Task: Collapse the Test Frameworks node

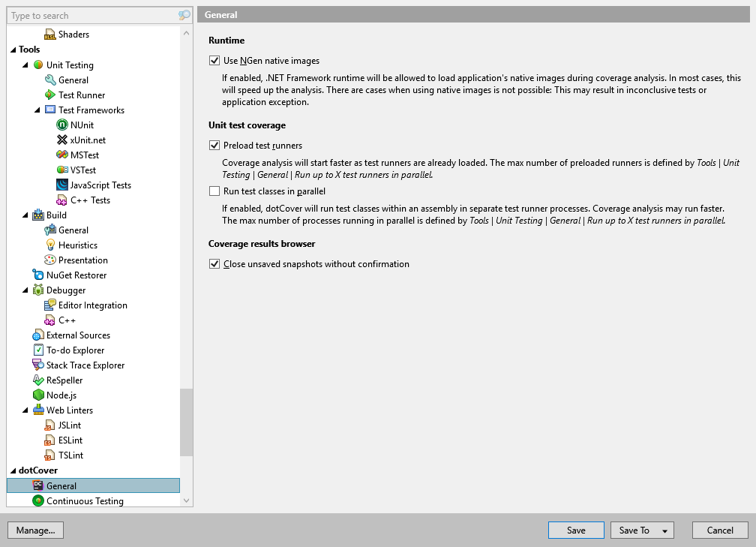Action: tap(37, 110)
